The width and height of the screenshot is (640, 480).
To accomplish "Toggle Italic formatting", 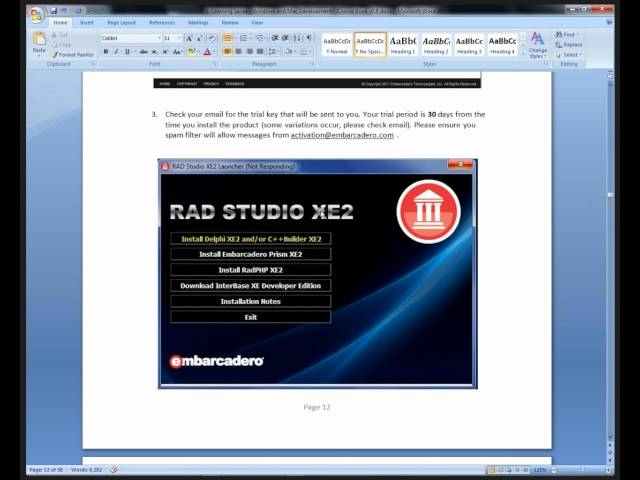I will (116, 52).
